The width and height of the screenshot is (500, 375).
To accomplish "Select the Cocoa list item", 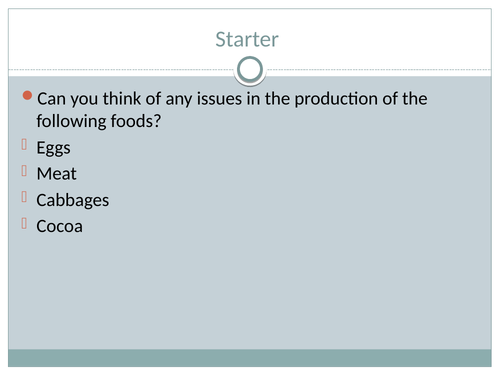I will [x=59, y=226].
